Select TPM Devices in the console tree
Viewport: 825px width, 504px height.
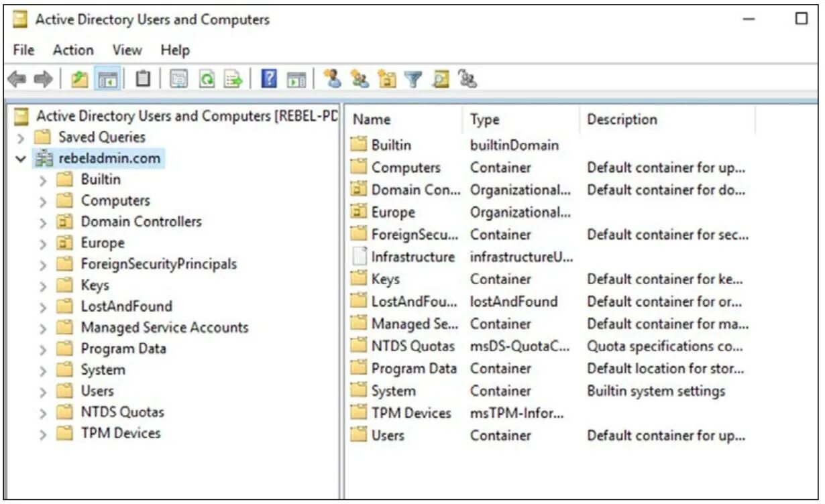[121, 433]
